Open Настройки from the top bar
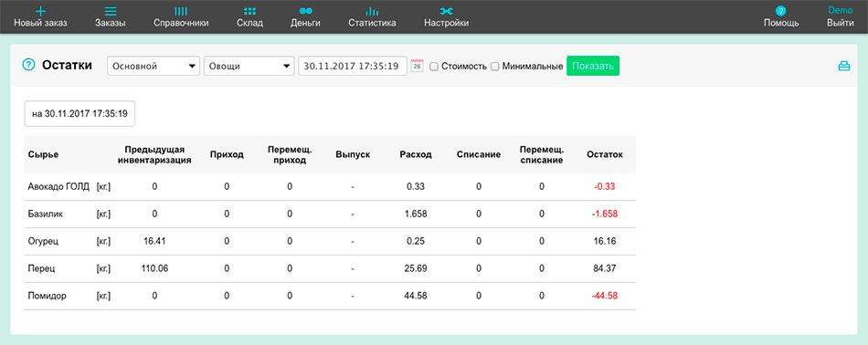Image resolution: width=868 pixels, height=345 pixels. (446, 23)
